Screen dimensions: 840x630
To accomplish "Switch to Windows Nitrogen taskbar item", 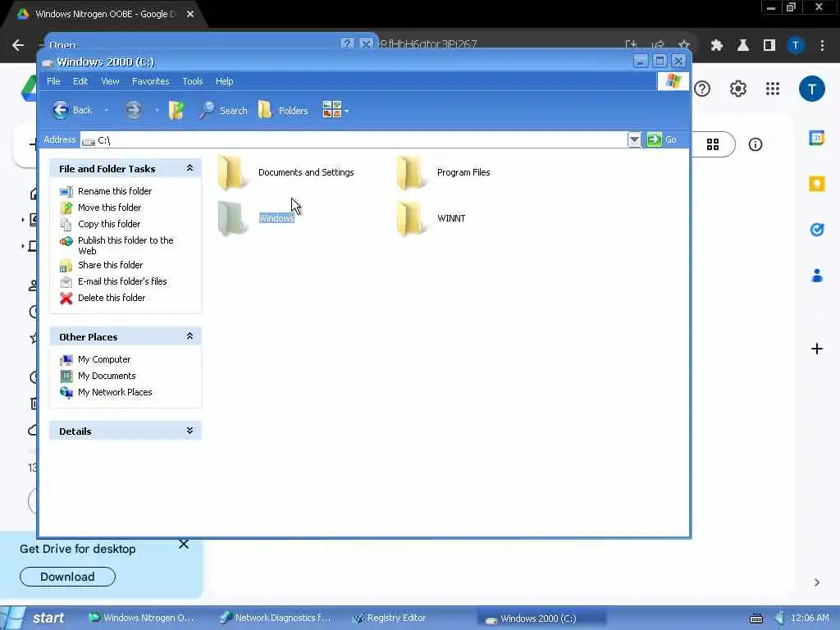I will pos(141,618).
